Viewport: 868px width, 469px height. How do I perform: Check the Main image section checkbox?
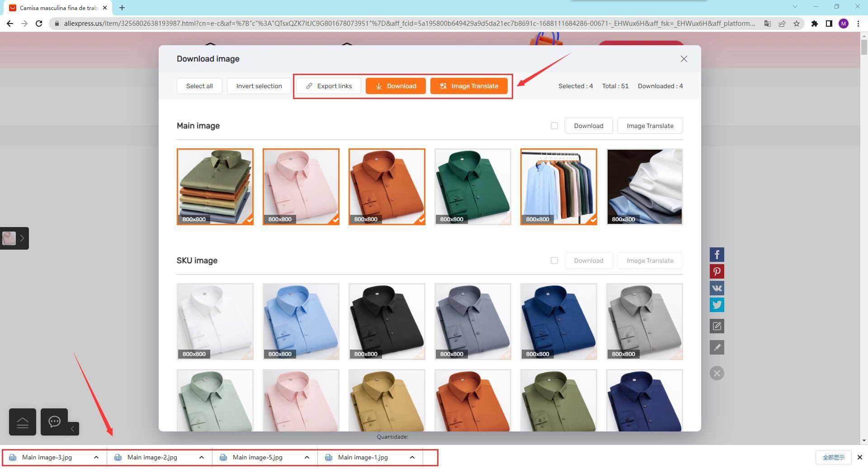coord(554,126)
